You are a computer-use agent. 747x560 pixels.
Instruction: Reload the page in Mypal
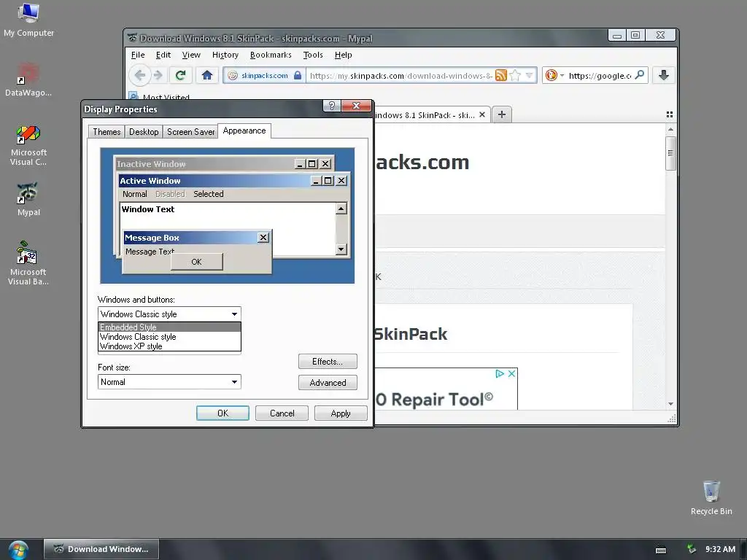click(181, 75)
